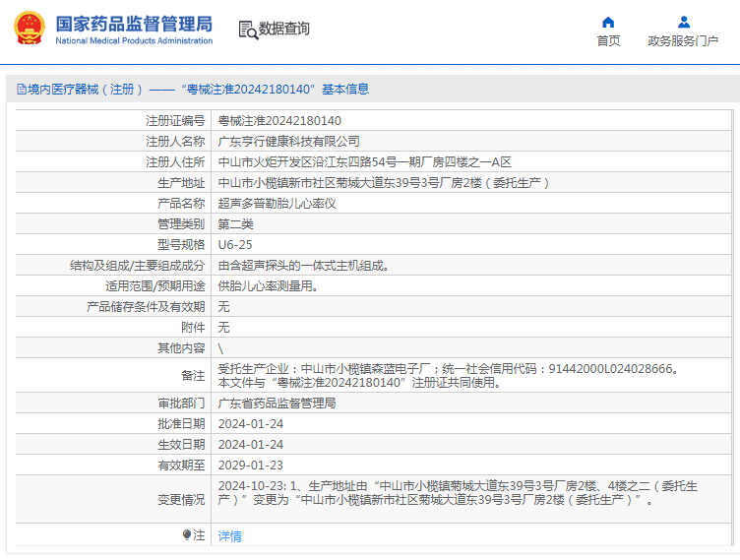Click National Medical Products Administration subtitle

pyautogui.click(x=134, y=40)
